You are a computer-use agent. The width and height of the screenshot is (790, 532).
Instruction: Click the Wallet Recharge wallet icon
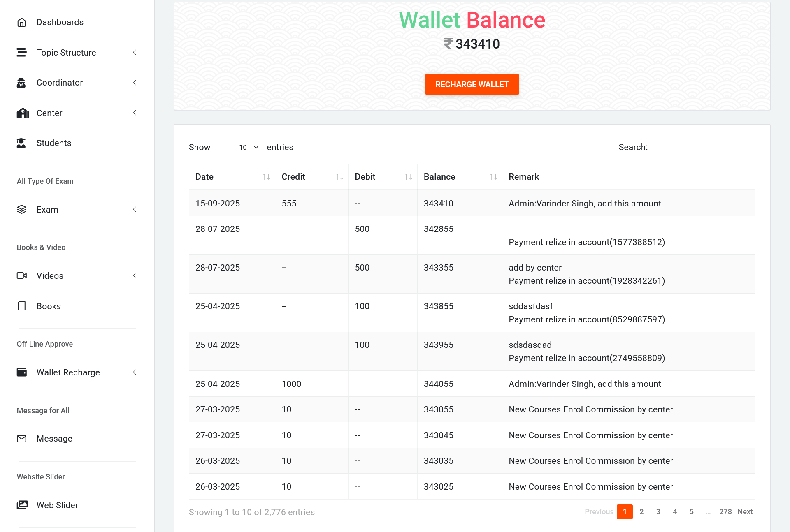22,372
